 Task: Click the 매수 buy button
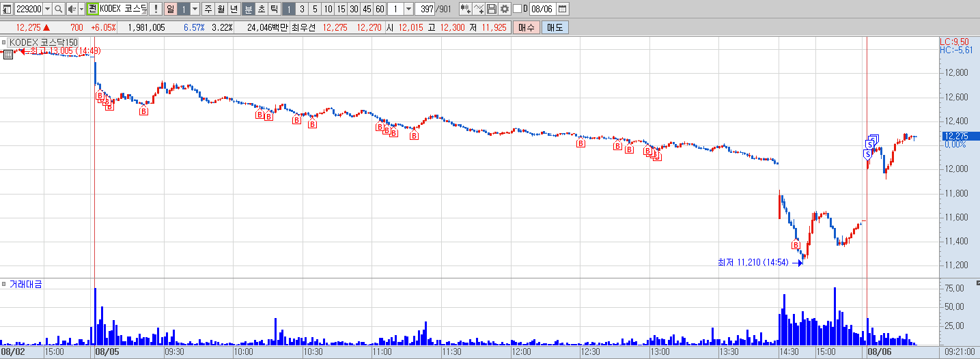pos(527,27)
